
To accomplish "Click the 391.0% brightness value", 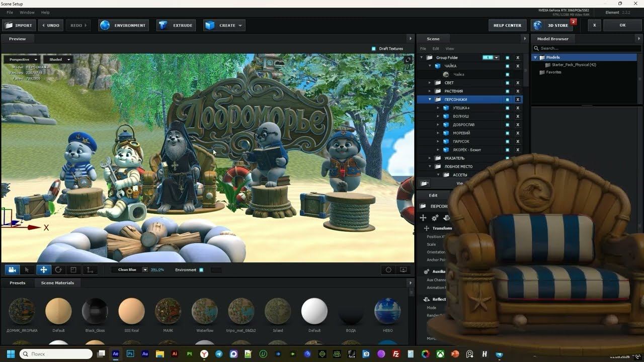I will [x=157, y=270].
